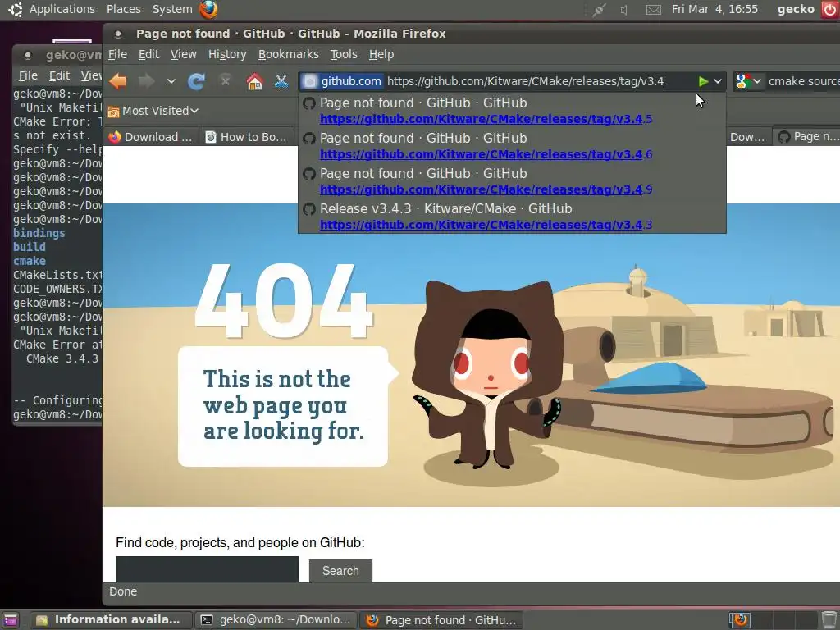The height and width of the screenshot is (630, 840).
Task: Reload the page with the Refresh icon
Action: tap(197, 81)
